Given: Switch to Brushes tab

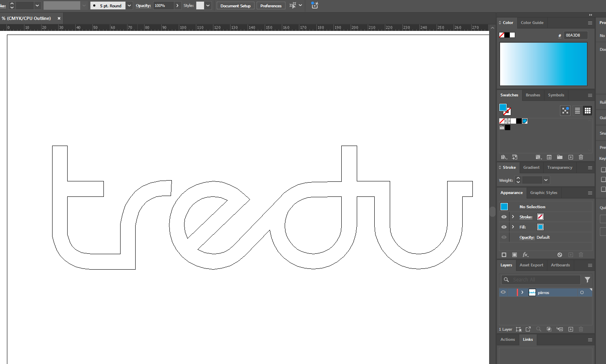Looking at the screenshot, I should coord(533,95).
